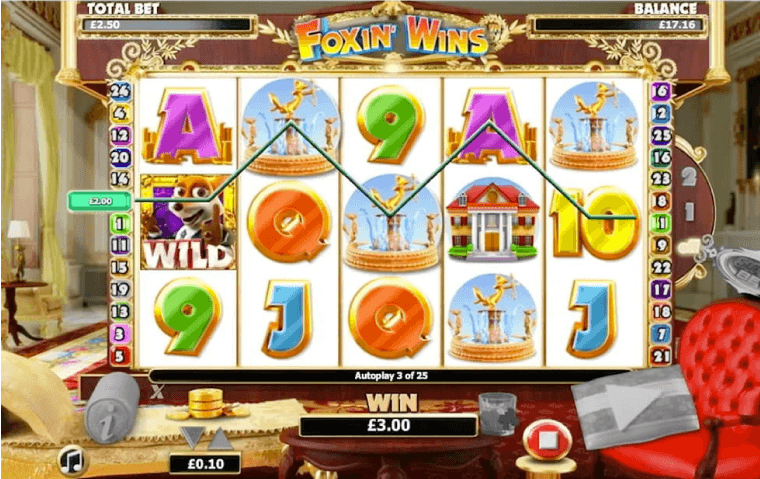Viewport: 760px width, 479px height.
Task: Select Superbet level 2 on dial
Action: point(689,177)
